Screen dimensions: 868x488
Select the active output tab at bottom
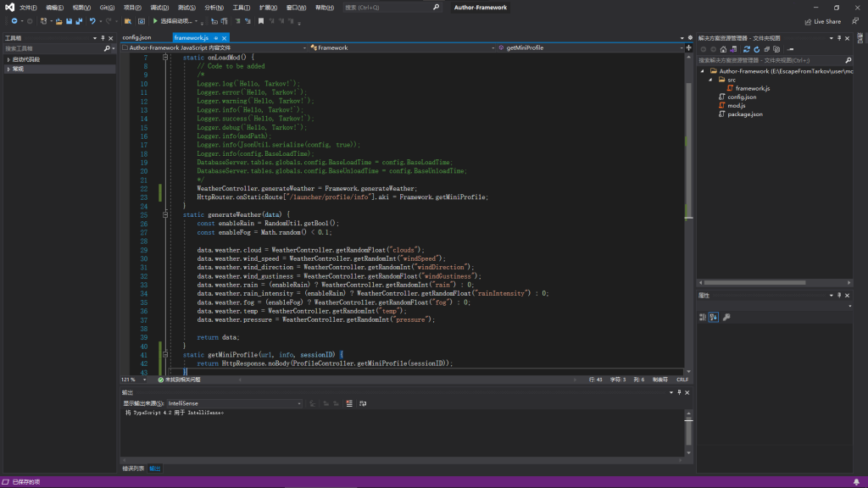tap(155, 469)
